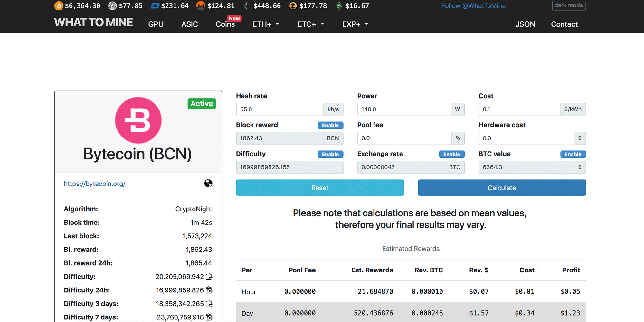
Task: Toggle dark mode button
Action: (x=569, y=5)
